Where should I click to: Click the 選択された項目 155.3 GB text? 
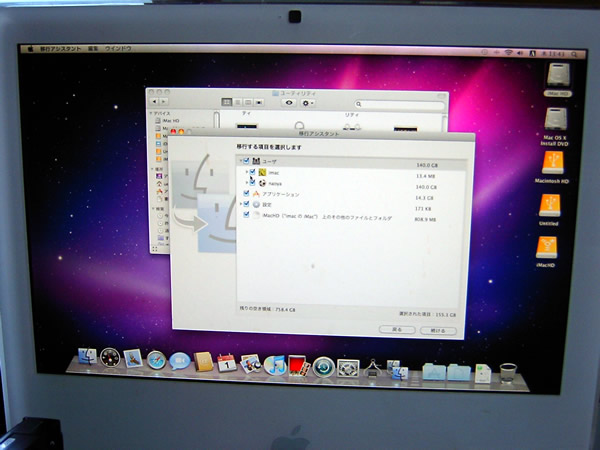(x=427, y=314)
